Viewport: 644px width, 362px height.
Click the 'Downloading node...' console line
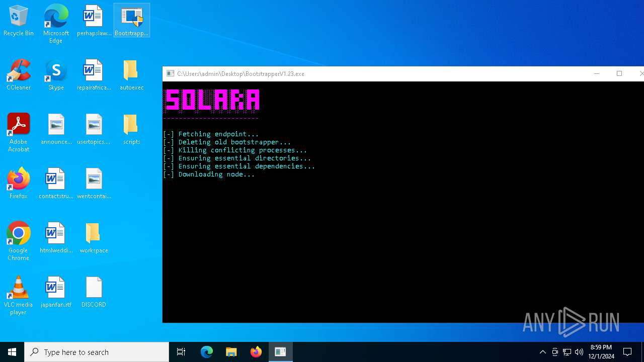209,174
